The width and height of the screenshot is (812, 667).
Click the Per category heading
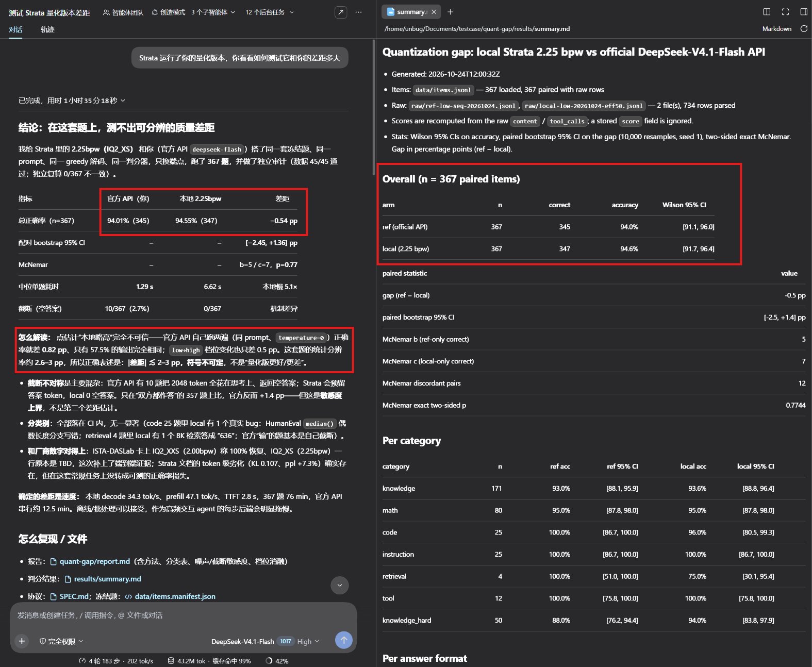click(x=411, y=441)
